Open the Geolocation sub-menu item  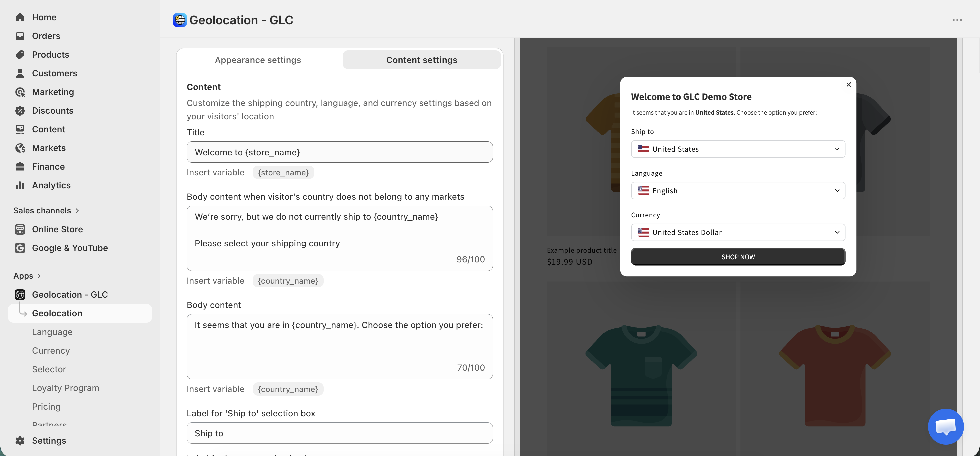(80, 313)
